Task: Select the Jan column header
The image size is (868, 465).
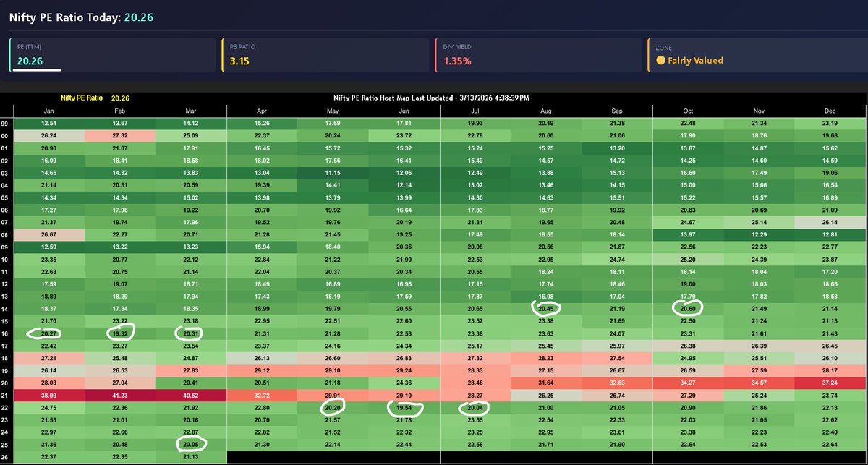Action: [x=48, y=111]
